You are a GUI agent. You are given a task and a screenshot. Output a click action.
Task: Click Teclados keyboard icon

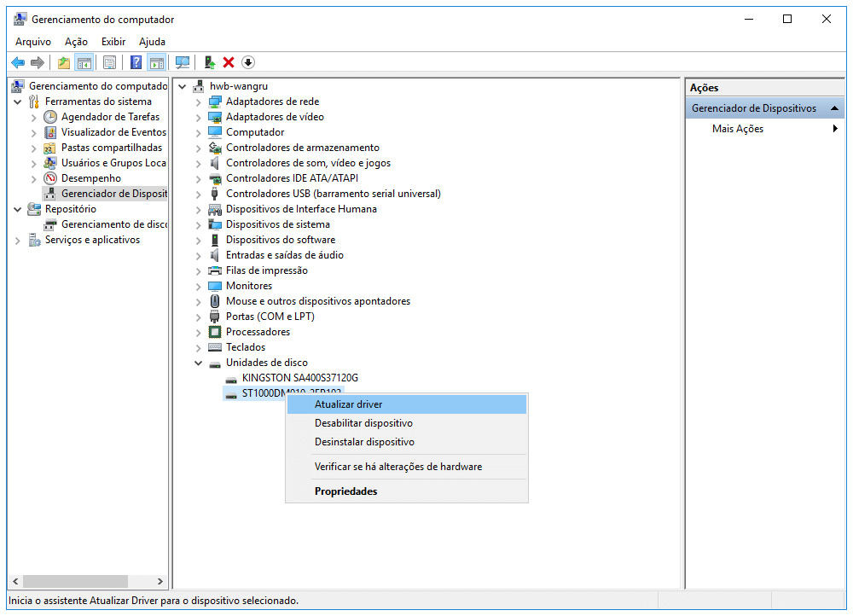click(x=215, y=347)
